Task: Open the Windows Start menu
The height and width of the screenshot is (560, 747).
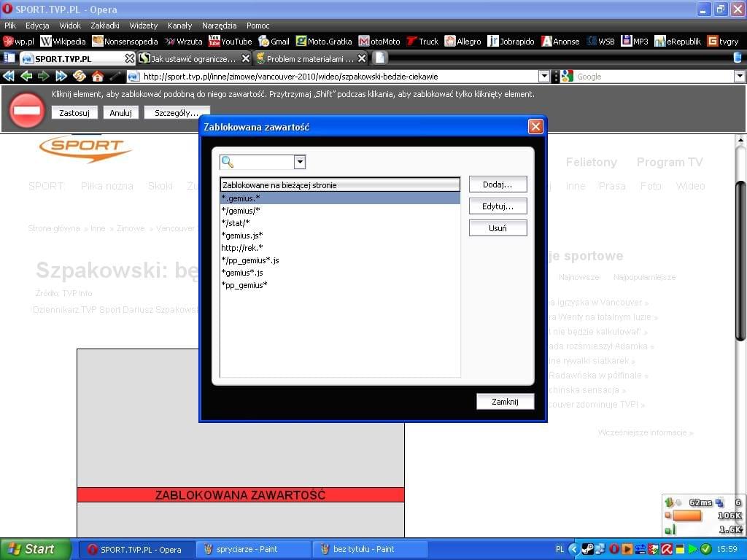Action: click(34, 549)
